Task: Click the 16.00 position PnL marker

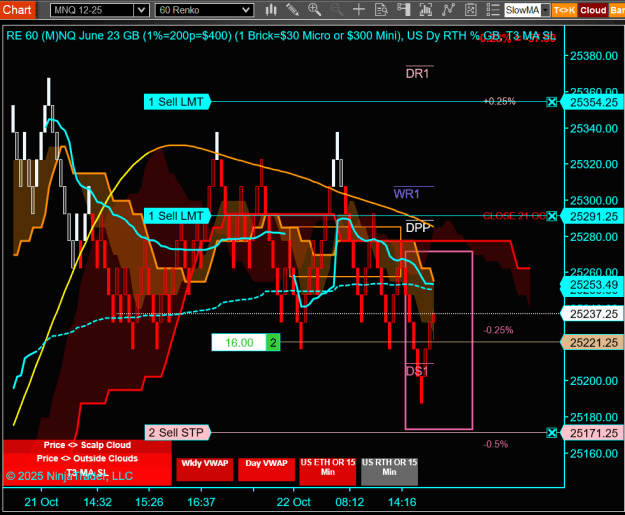Action: (x=239, y=343)
